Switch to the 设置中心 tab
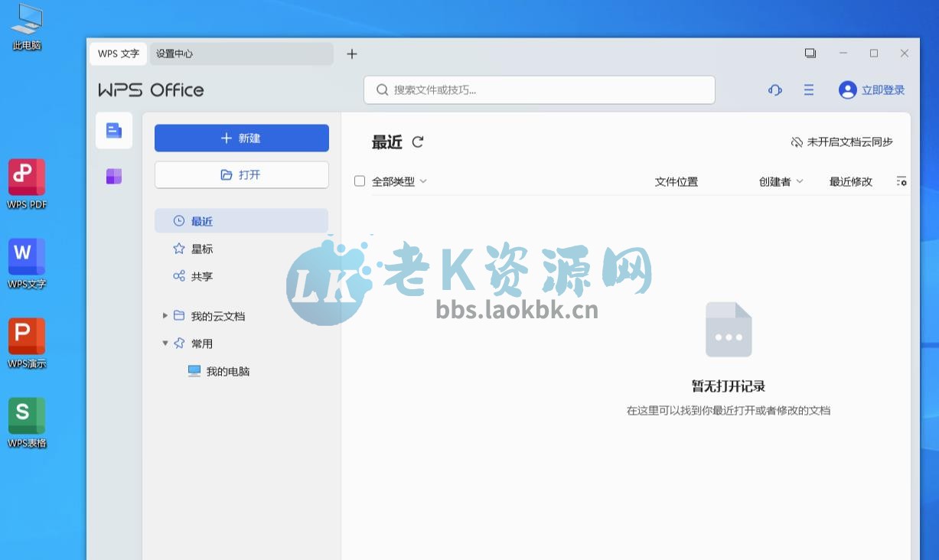Screen dimensions: 939x560 point(241,54)
